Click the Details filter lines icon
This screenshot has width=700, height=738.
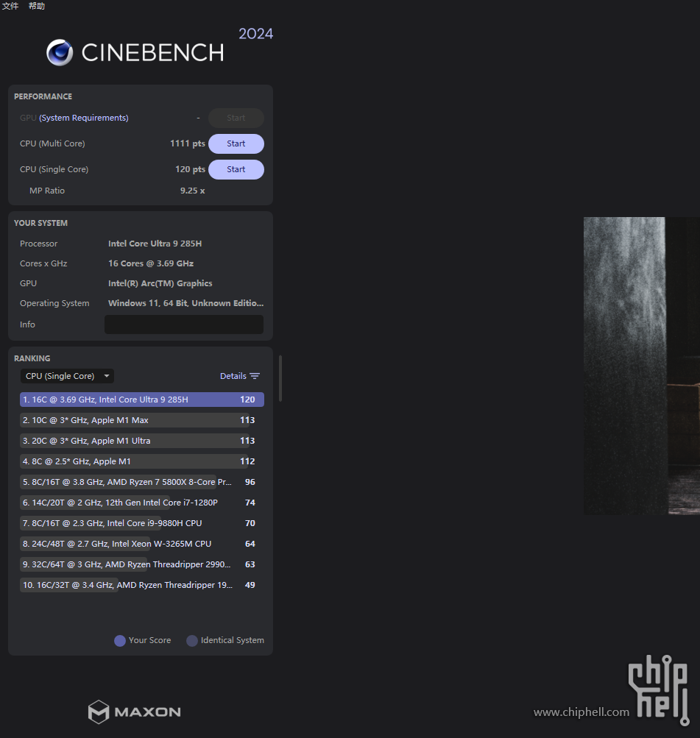(x=255, y=376)
